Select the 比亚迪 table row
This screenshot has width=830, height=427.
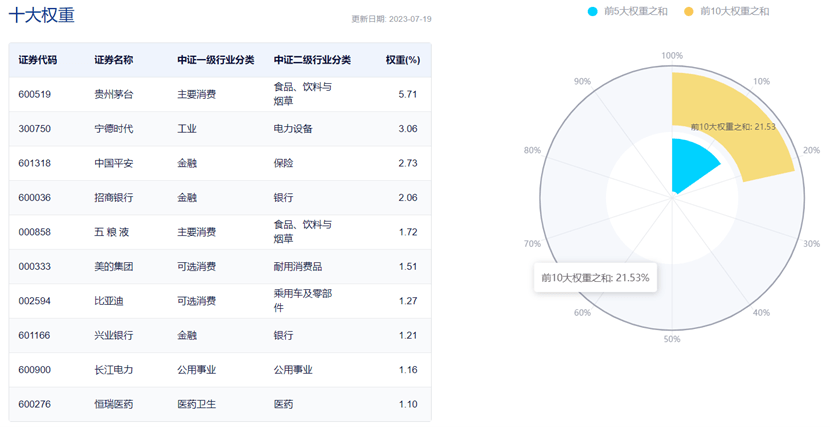[219, 301]
